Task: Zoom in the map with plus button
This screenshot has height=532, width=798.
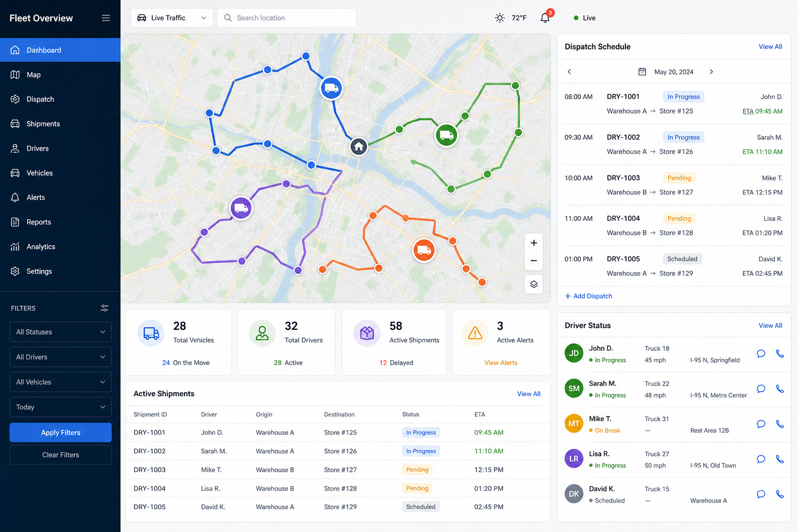Action: [x=534, y=243]
